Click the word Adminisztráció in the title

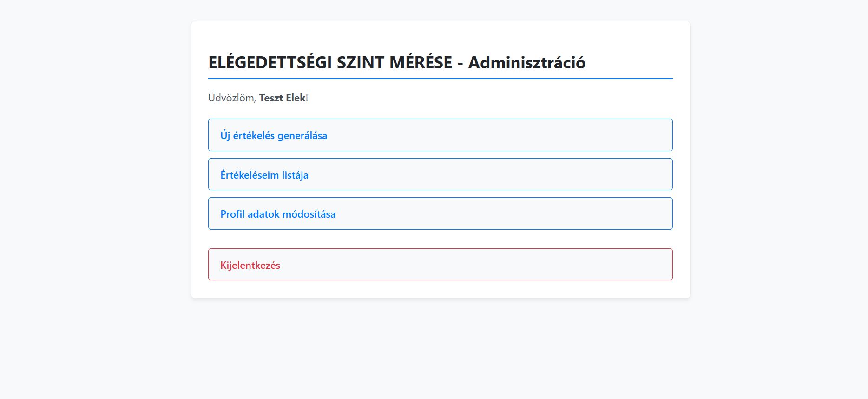[x=526, y=62]
